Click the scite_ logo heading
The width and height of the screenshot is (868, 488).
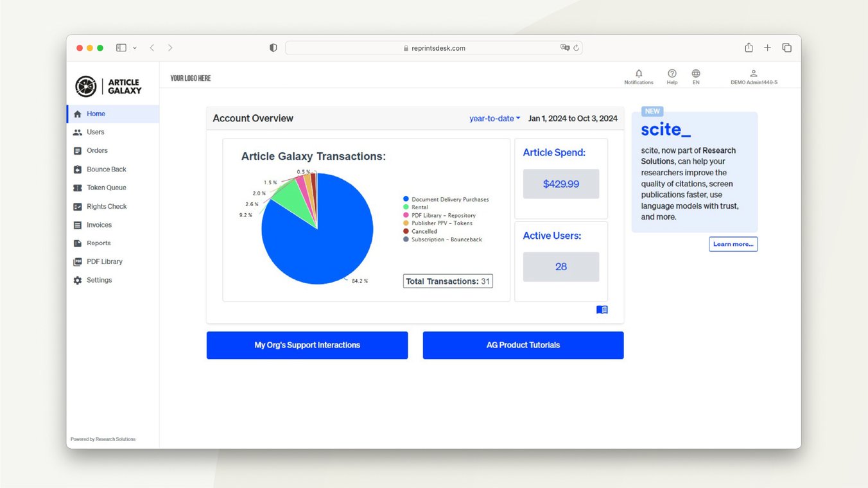pos(666,130)
